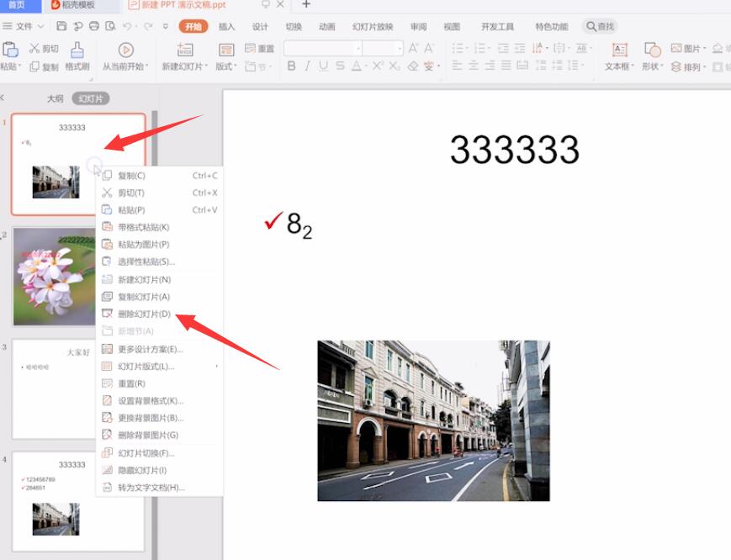Choose Convert to Text Document (转为文字文档)
Screen dimensions: 731x560
[x=160, y=488]
